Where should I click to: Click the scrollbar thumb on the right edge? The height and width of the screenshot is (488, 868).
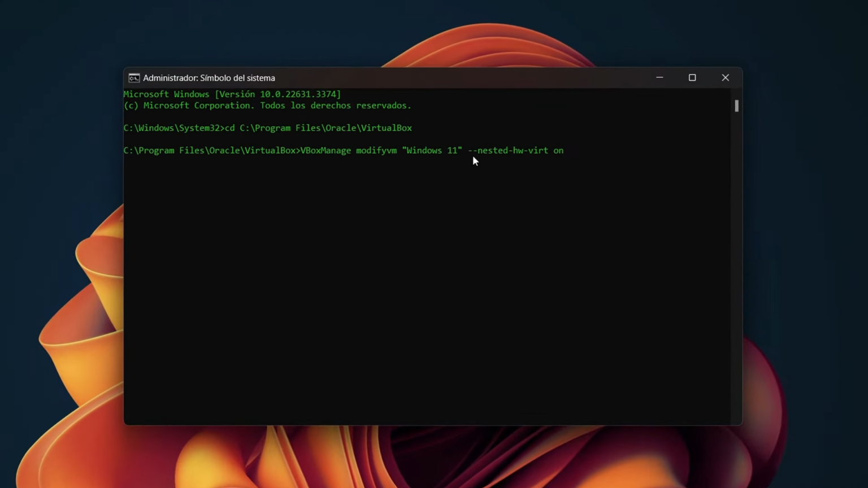pos(736,106)
